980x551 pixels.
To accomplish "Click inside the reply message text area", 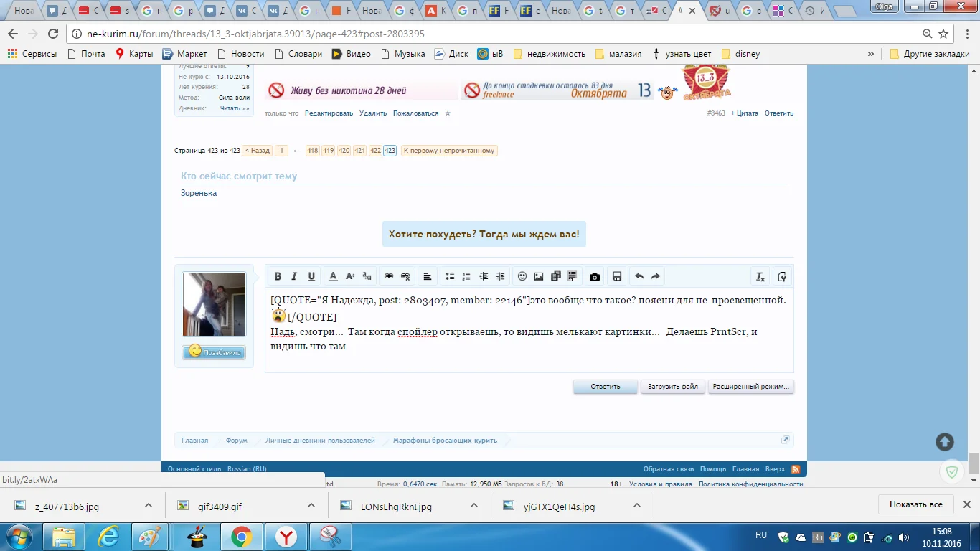I will click(528, 359).
